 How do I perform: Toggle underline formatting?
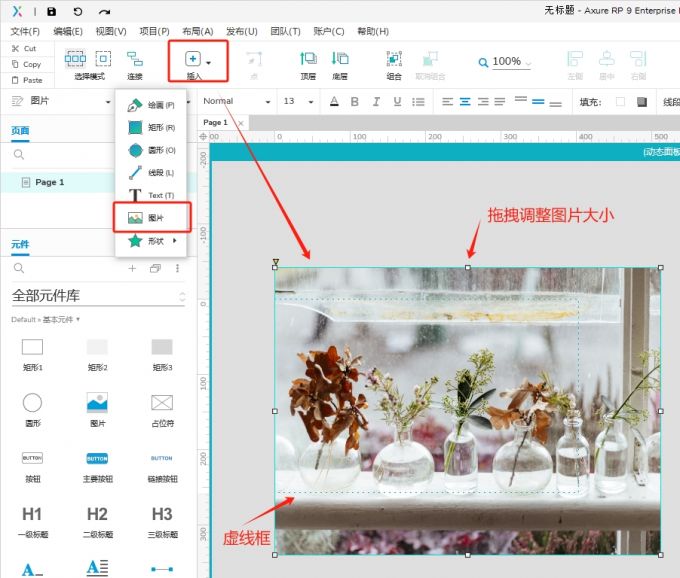coord(397,101)
